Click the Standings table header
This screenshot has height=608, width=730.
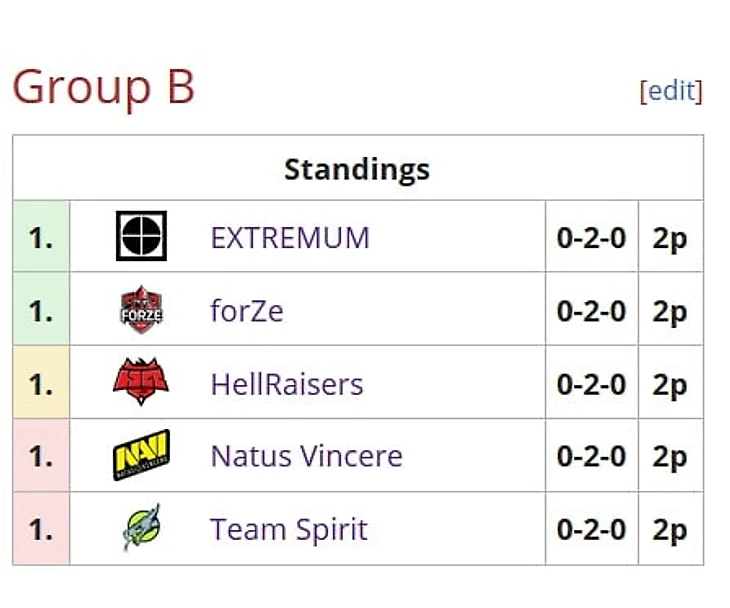[x=357, y=169]
